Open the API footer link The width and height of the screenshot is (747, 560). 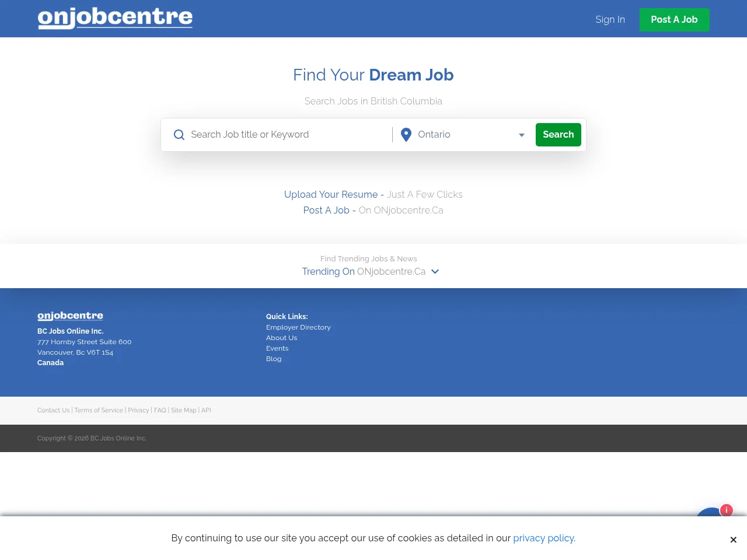pyautogui.click(x=206, y=411)
